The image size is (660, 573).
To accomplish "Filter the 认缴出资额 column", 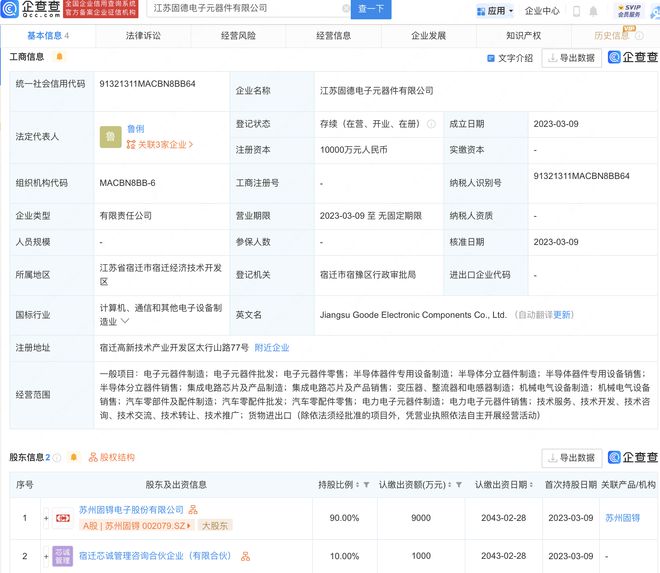I will pyautogui.click(x=459, y=485).
